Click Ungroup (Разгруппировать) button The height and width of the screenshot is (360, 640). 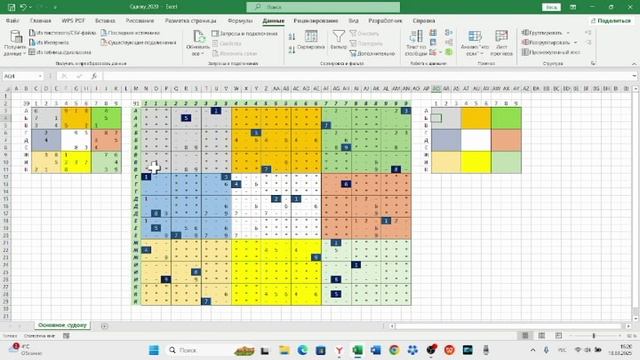[546, 42]
